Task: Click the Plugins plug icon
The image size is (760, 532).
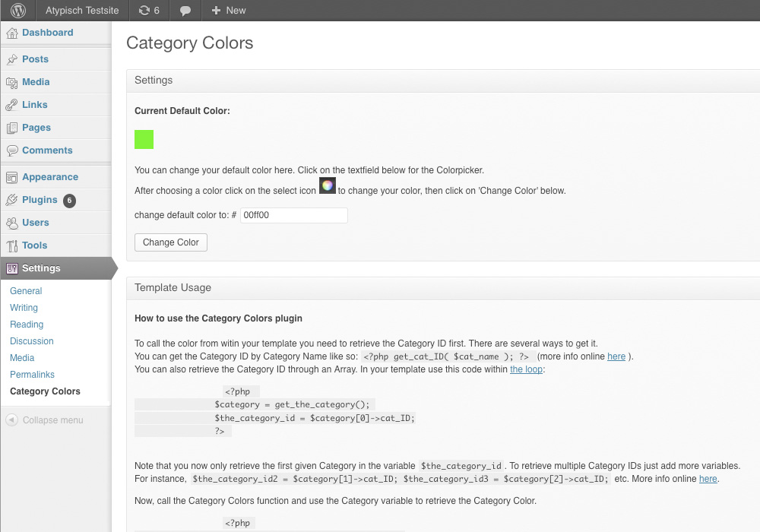Action: [11, 200]
